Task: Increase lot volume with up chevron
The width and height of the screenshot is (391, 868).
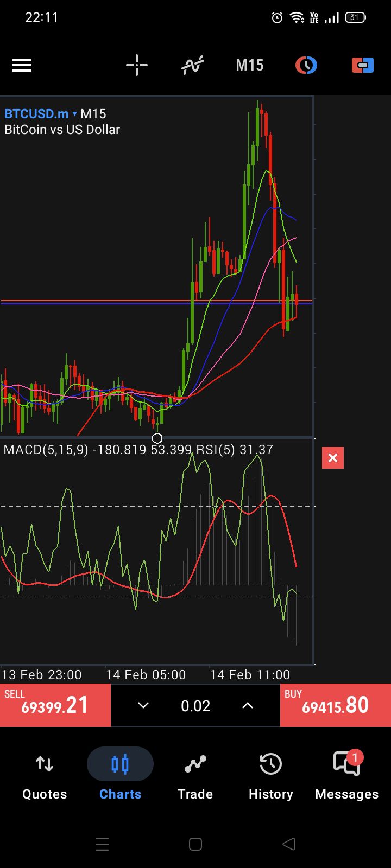Action: (x=248, y=705)
